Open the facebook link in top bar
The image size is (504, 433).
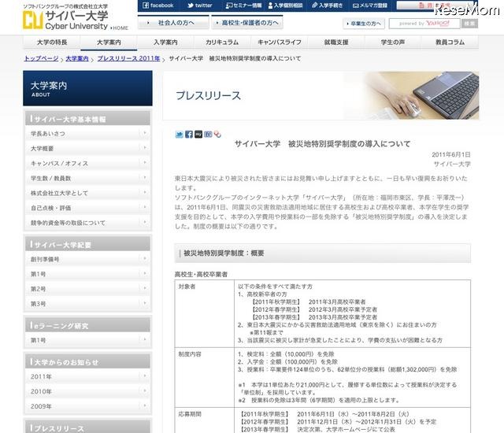(157, 6)
